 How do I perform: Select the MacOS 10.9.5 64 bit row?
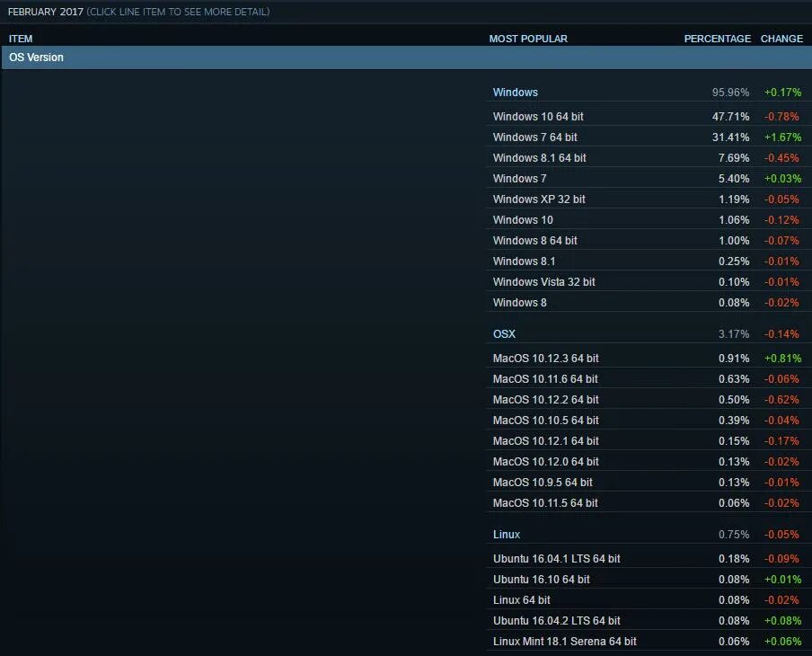coord(649,483)
